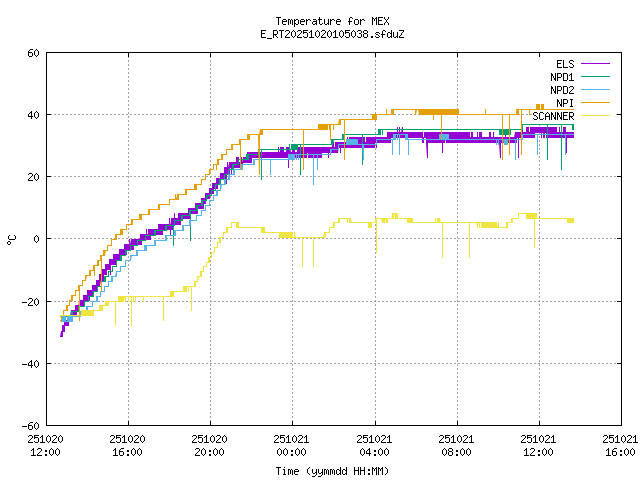Viewport: 640px width, 480px height.
Task: Click the NPD2 legend label
Action: coord(561,90)
